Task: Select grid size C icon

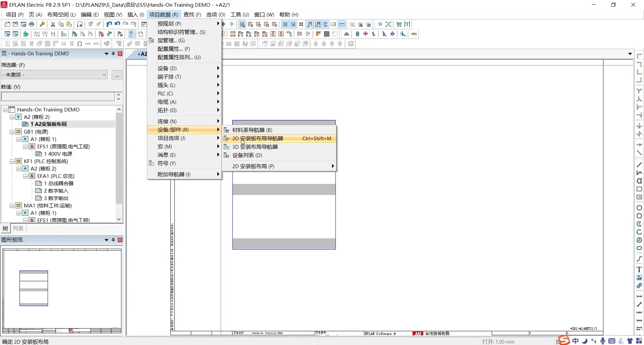Action: point(258,24)
